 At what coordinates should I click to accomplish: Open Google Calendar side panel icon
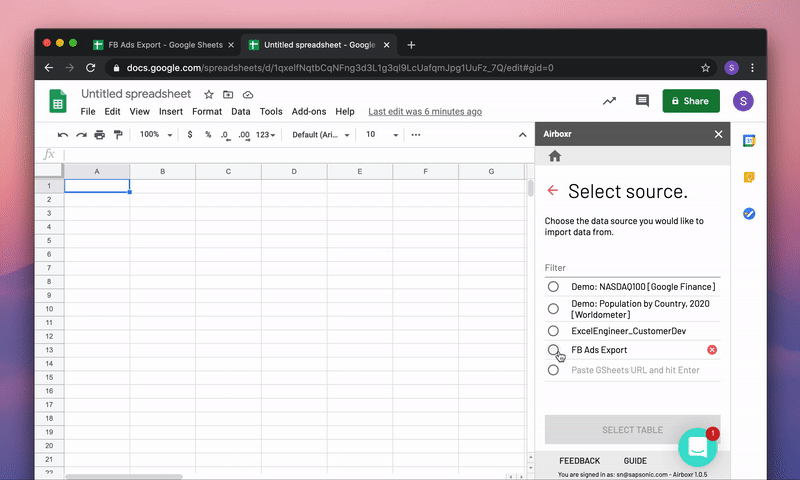[748, 141]
